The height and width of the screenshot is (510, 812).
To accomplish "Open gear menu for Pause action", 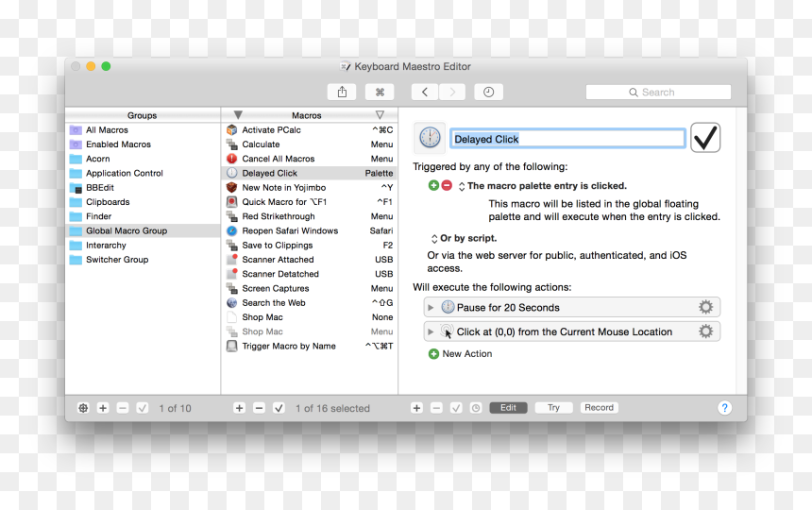I will [x=706, y=307].
